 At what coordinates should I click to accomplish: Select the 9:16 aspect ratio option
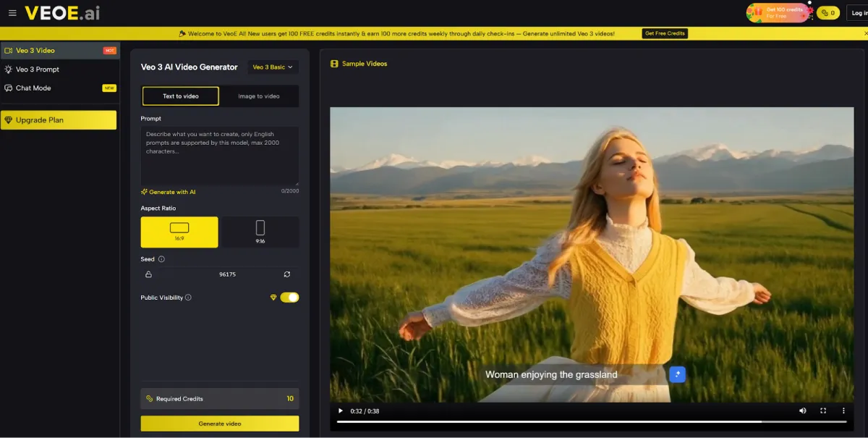[x=260, y=232]
